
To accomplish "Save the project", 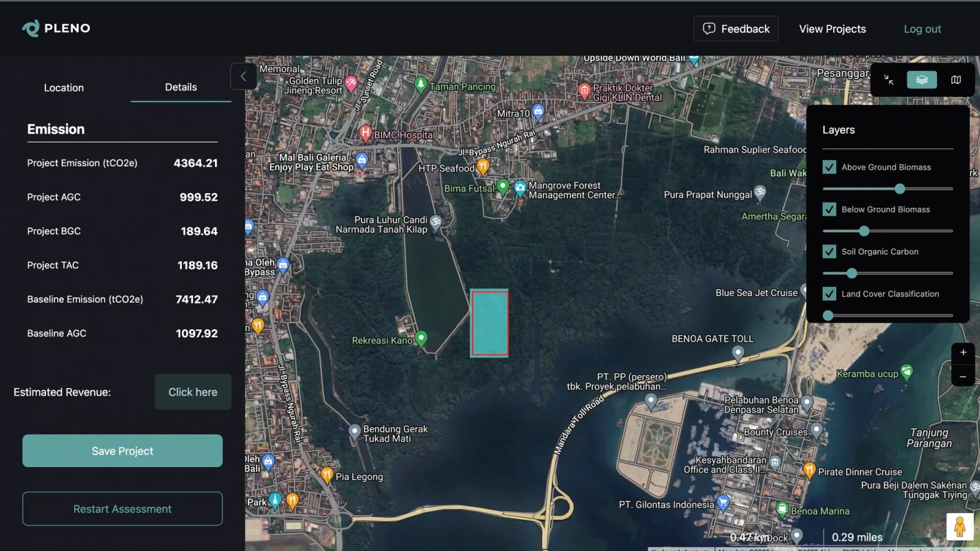I will click(123, 451).
